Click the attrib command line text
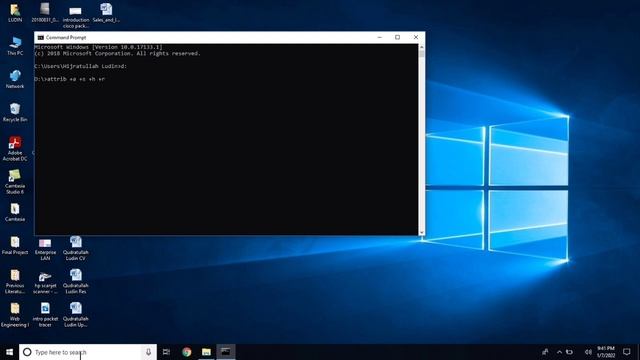 pyautogui.click(x=70, y=79)
